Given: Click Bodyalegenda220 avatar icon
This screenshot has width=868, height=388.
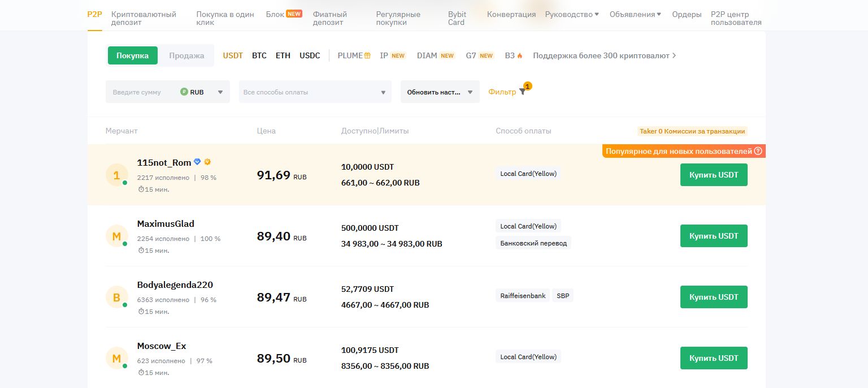Looking at the screenshot, I should pyautogui.click(x=116, y=297).
